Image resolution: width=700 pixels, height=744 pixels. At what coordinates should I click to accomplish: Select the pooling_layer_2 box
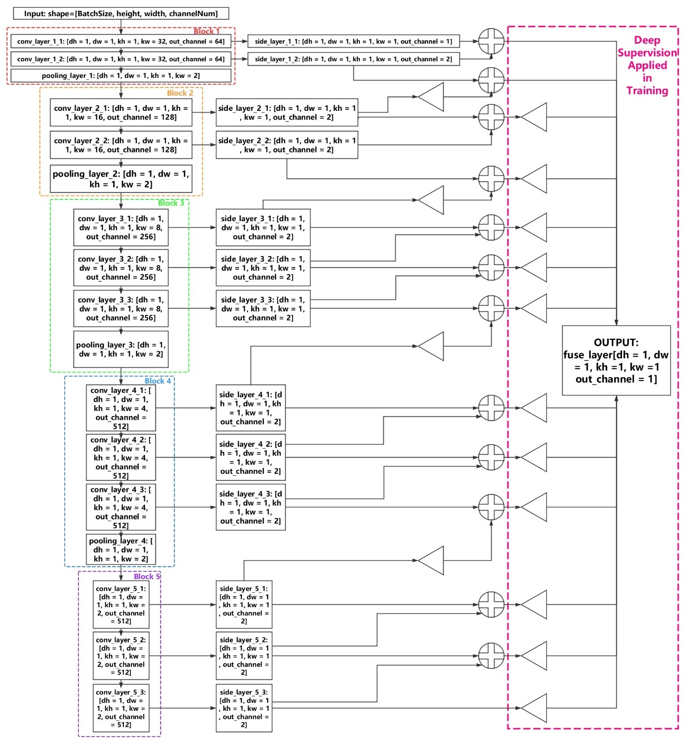click(x=121, y=179)
